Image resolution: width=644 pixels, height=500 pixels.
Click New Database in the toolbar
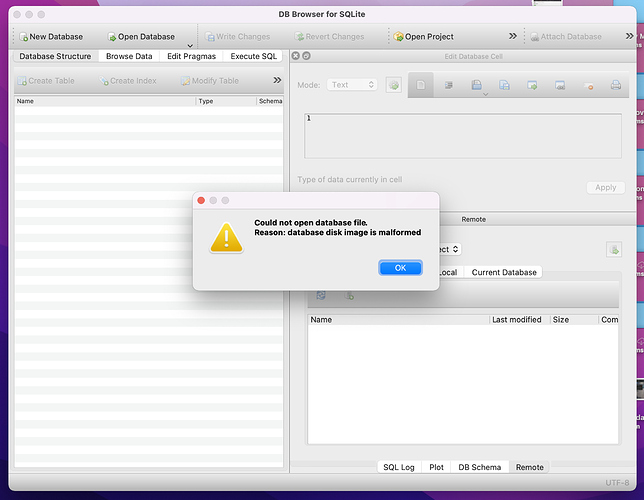(x=51, y=37)
